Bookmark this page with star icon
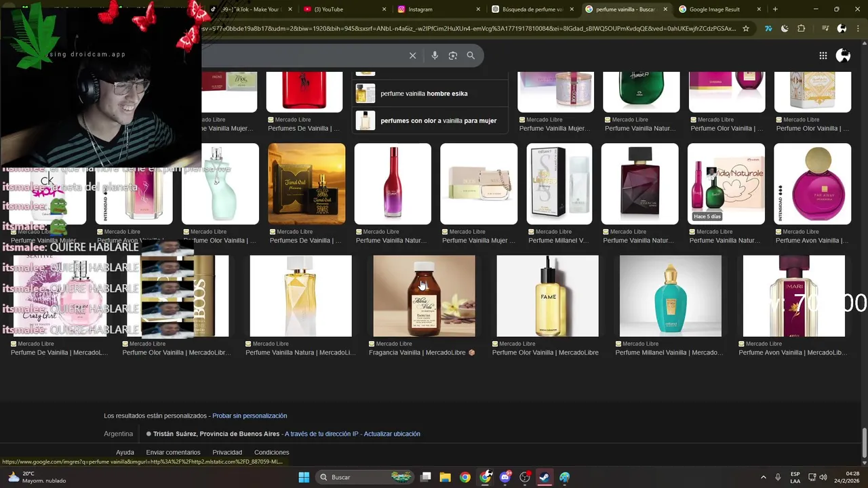This screenshot has height=488, width=868. click(746, 28)
